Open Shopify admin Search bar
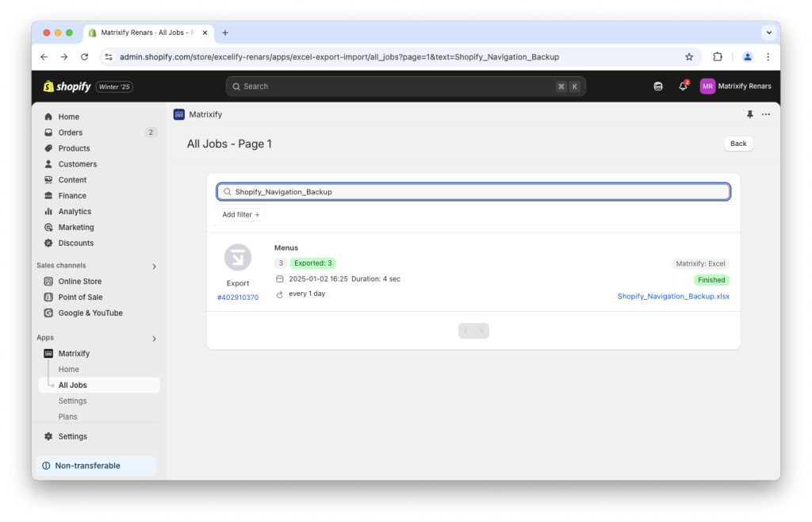812x522 pixels. click(407, 86)
